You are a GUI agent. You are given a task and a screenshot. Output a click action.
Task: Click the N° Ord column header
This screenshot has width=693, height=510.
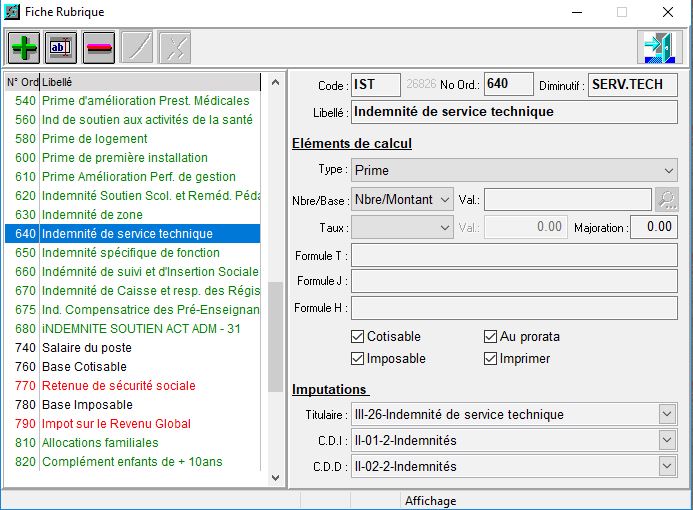(22, 82)
